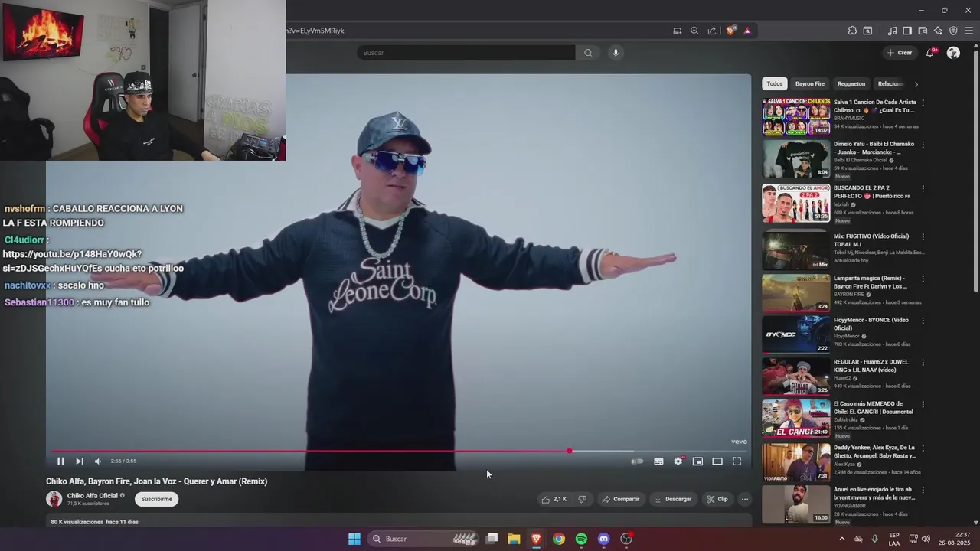The width and height of the screenshot is (980, 551).
Task: Show more filter chips with the arrow
Action: tap(916, 83)
